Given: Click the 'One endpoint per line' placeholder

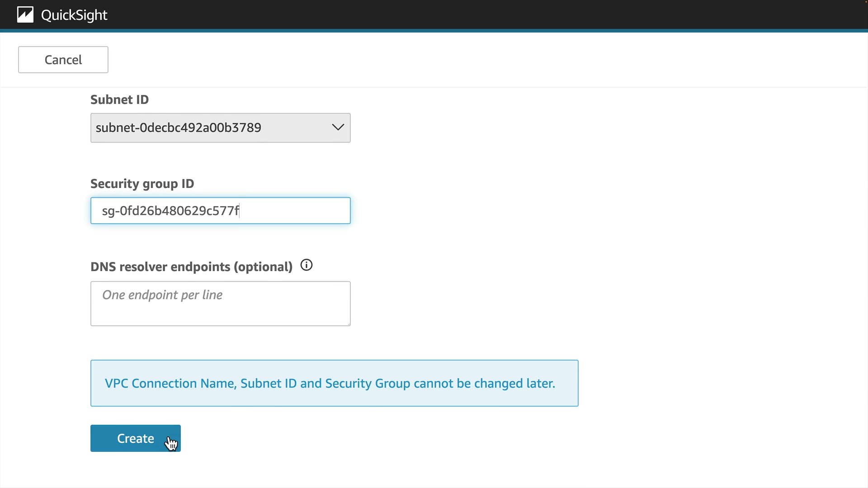Looking at the screenshot, I should point(162,295).
